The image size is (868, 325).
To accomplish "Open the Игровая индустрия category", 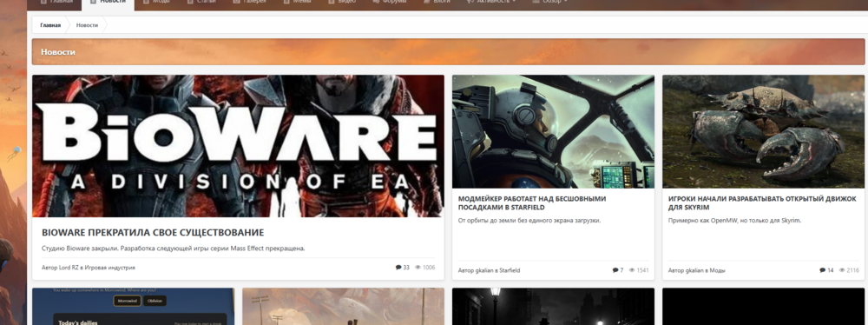I will 109,268.
